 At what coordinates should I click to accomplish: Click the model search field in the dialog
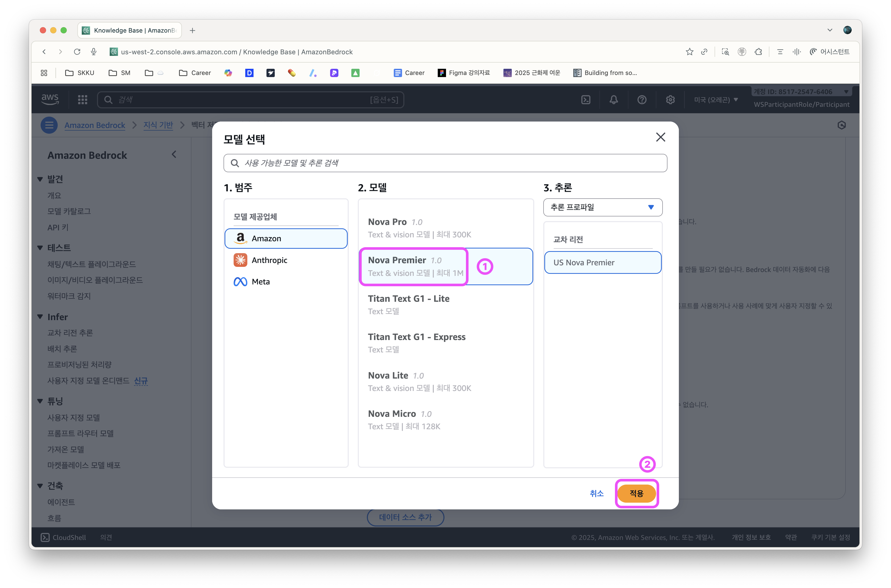(x=445, y=163)
